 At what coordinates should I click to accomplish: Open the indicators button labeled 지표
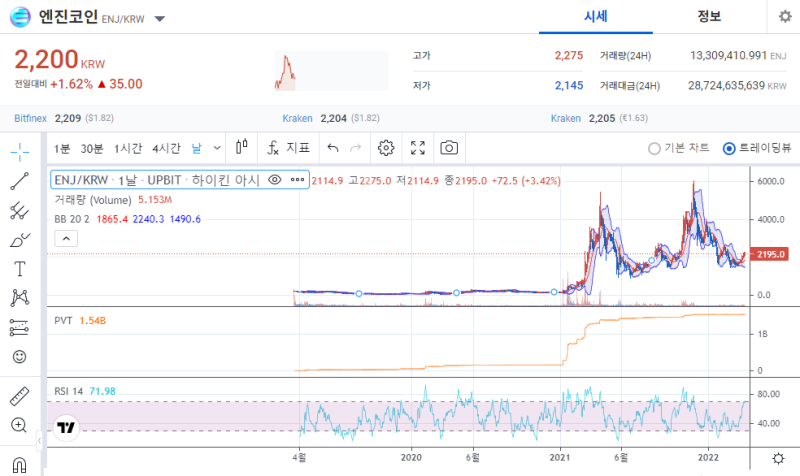tap(288, 148)
